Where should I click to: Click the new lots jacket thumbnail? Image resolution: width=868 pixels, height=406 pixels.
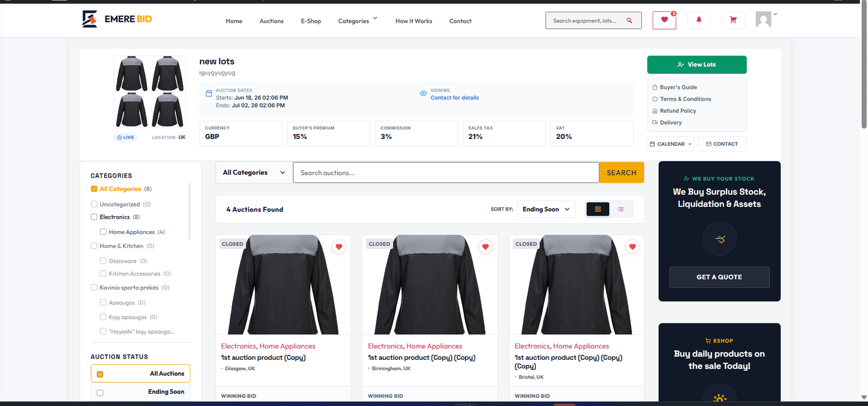coord(150,91)
